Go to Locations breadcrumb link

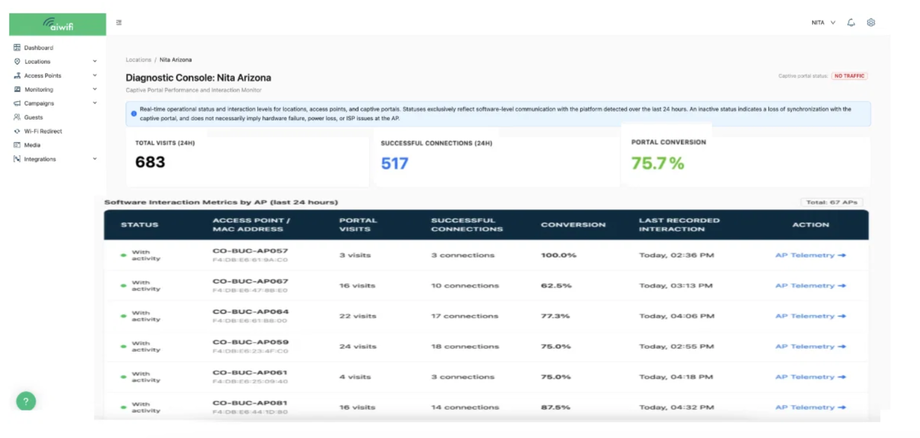pos(138,60)
